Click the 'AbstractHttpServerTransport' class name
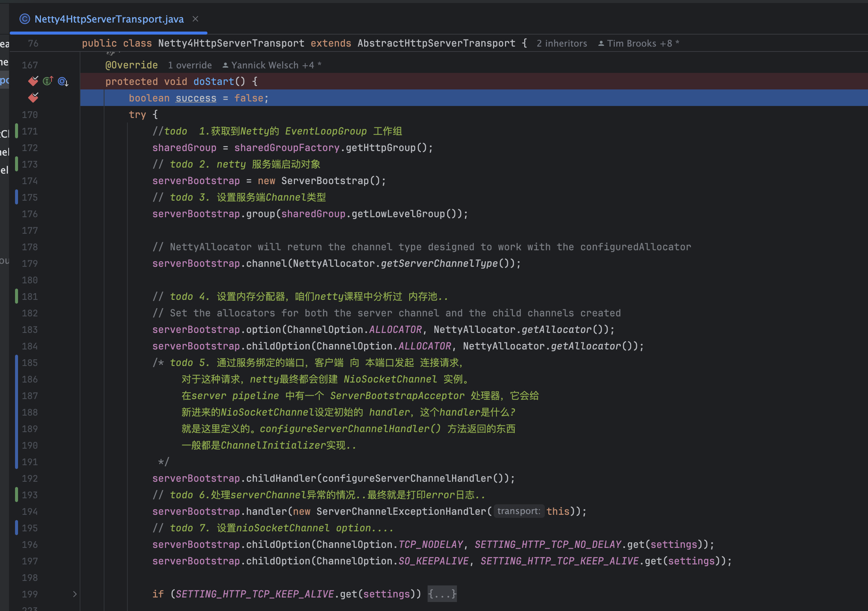Image resolution: width=868 pixels, height=611 pixels. pyautogui.click(x=436, y=43)
